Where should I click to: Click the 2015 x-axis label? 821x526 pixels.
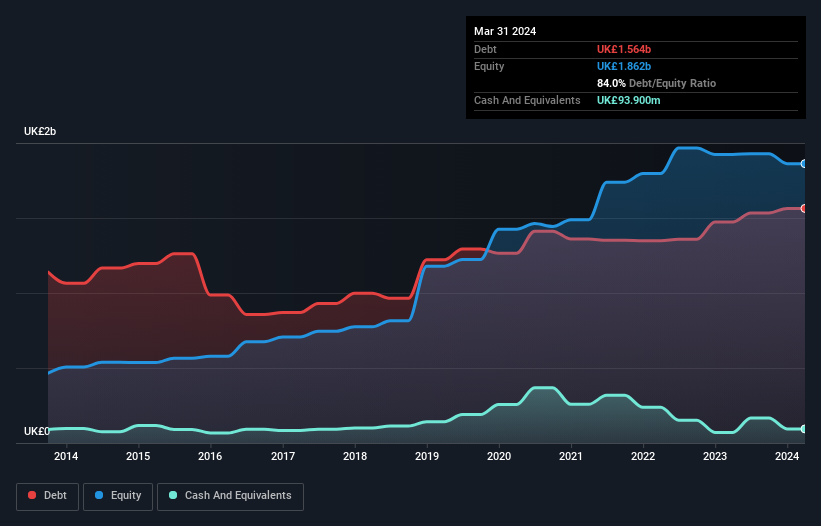tap(138, 456)
